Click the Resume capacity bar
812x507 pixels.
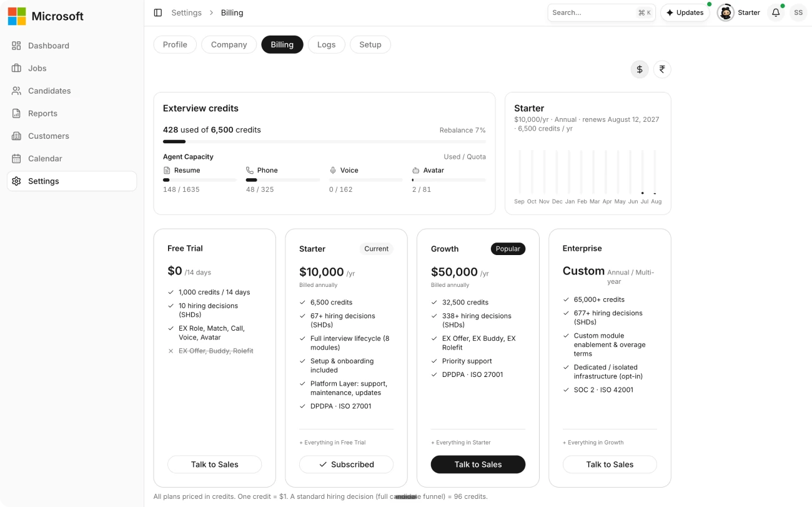click(200, 180)
